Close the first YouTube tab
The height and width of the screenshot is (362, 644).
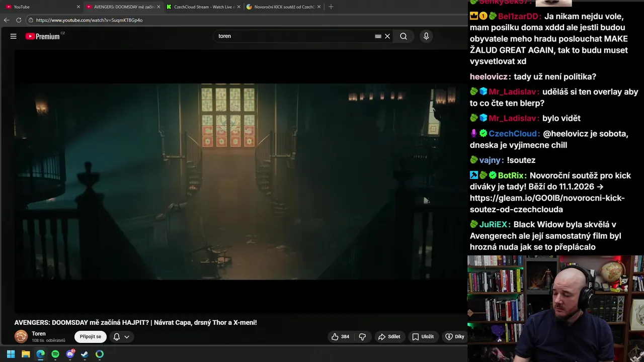78,7
